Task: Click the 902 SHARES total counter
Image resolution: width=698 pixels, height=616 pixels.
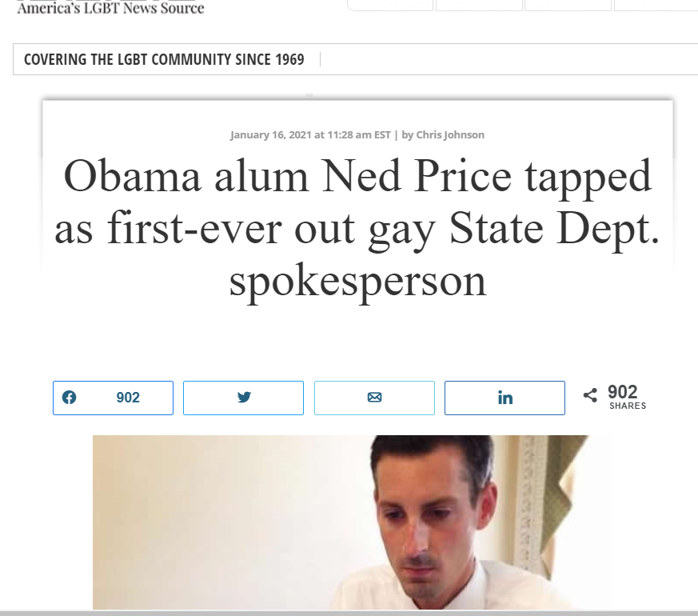Action: [627, 397]
